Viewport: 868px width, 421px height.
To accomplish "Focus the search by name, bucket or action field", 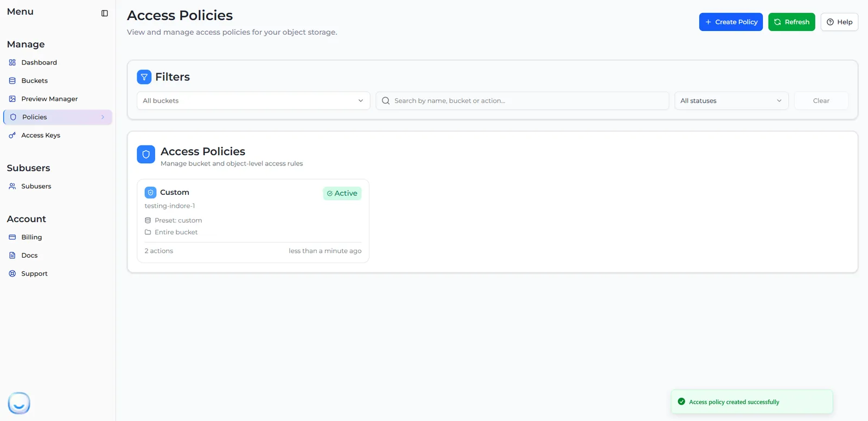I will [522, 101].
